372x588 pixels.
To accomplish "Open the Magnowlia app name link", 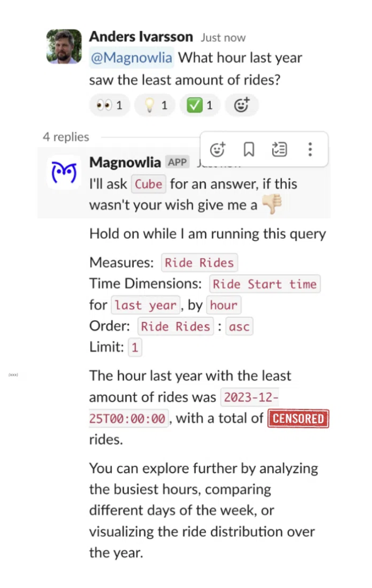I will tap(125, 162).
